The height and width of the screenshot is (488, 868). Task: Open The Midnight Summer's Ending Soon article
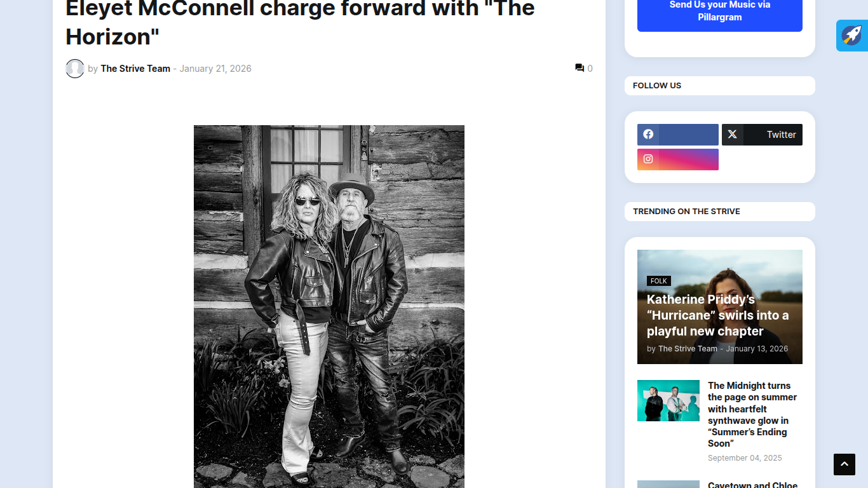click(x=752, y=414)
